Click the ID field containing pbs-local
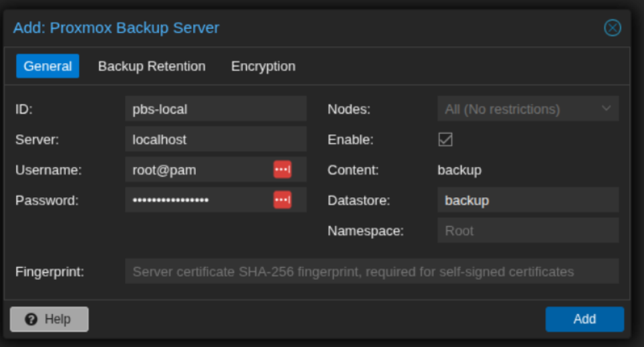Screen dimensions: 644x347 click(x=215, y=109)
